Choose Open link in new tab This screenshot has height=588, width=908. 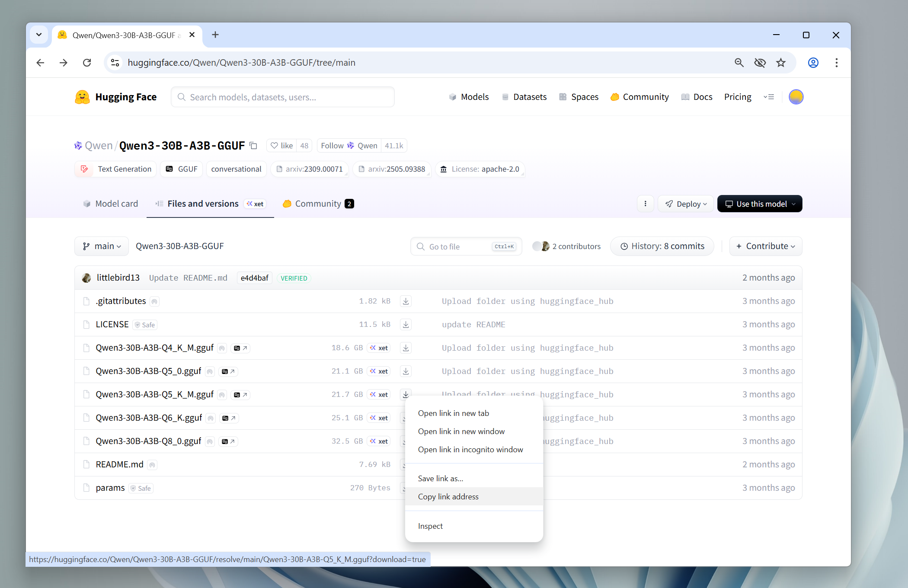[x=474, y=413]
